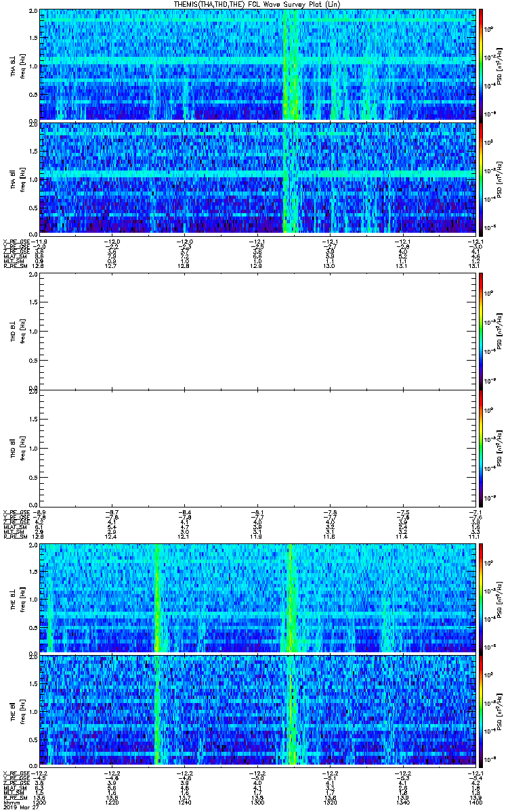Click the X_RE_GSE label under the THA panels
The width and height of the screenshot is (508, 812).
click(x=16, y=242)
